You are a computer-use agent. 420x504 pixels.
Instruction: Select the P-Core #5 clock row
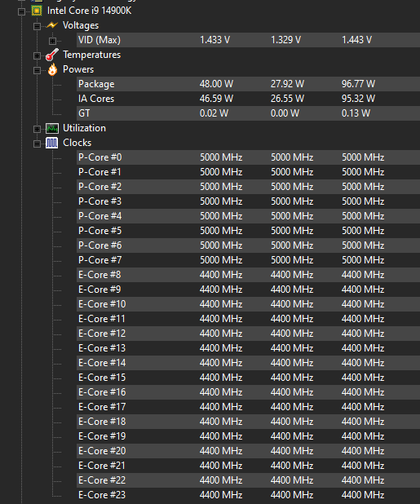(x=249, y=231)
